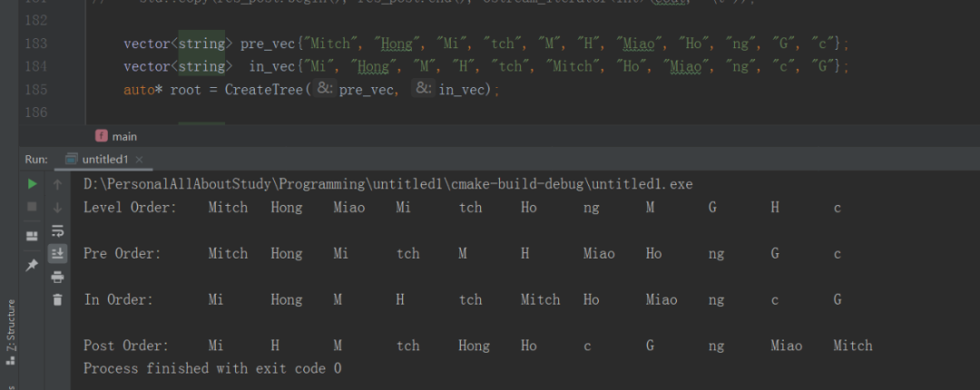Print the console output
The width and height of the screenshot is (980, 390).
coord(58,277)
